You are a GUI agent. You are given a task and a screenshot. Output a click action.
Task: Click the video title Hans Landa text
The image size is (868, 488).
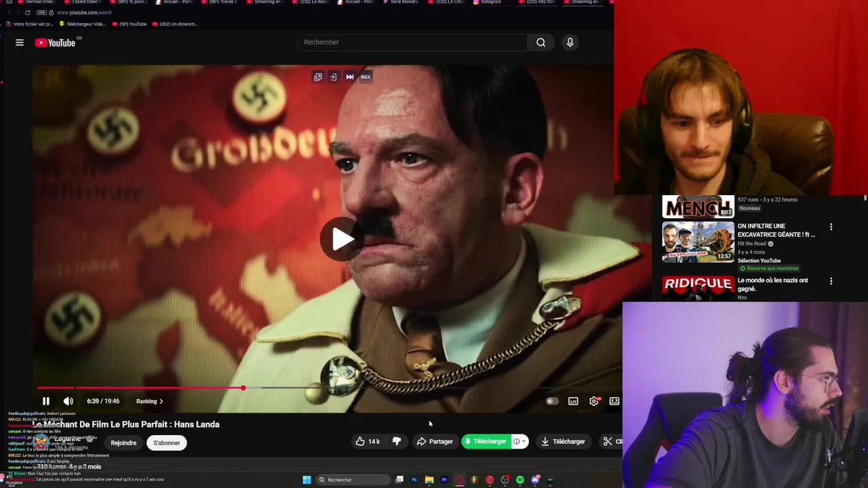tap(126, 424)
